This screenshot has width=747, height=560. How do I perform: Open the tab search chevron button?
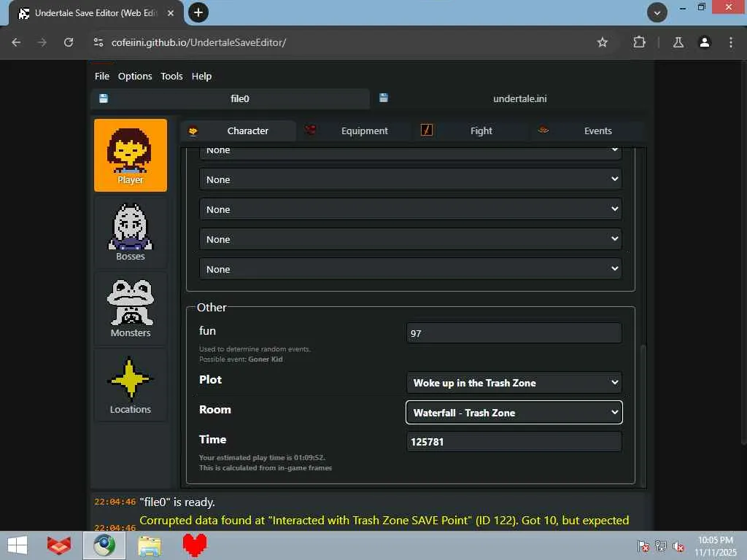click(657, 13)
